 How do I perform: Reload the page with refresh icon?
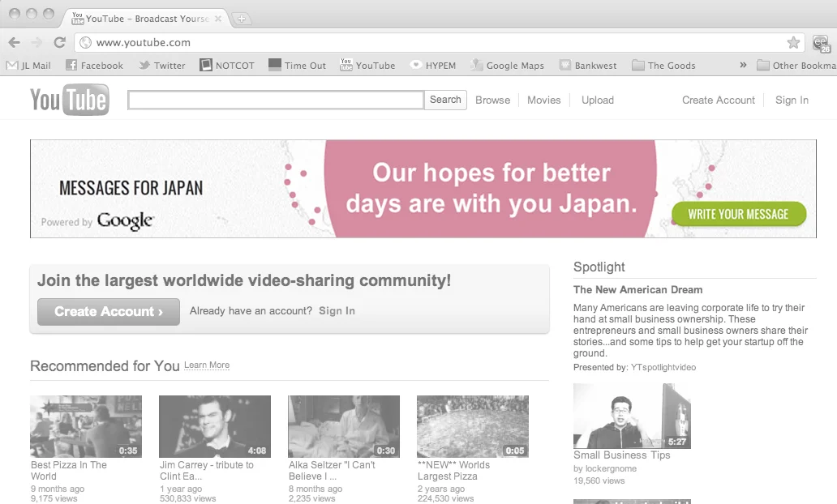pyautogui.click(x=60, y=42)
